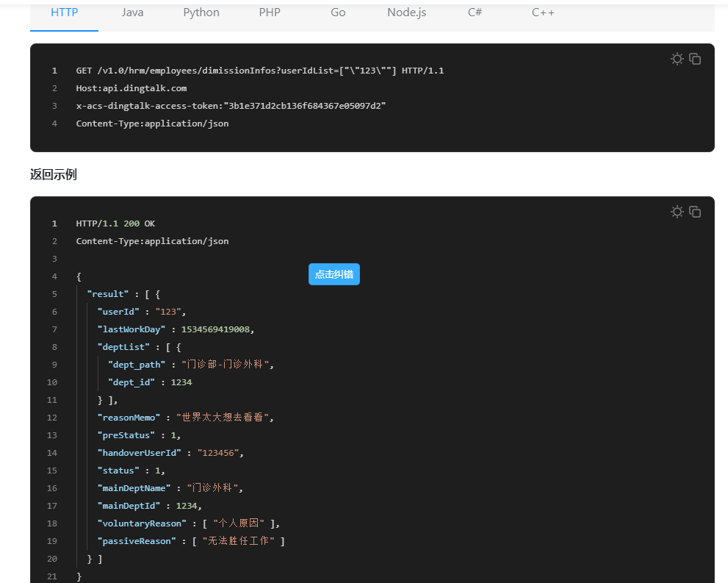Click the x-acs-dingtalk-access-token header line
Screen dimensions: 728x583
[231, 106]
